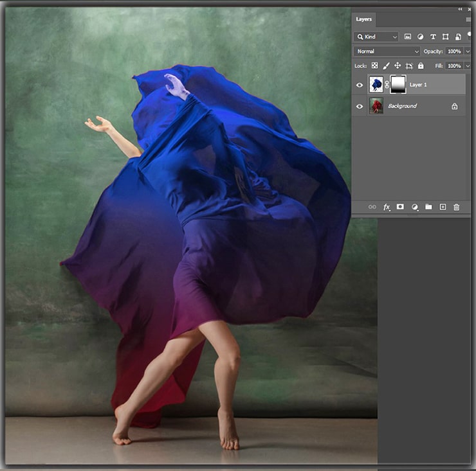Filter layers by adjustment layers icon
This screenshot has width=476, height=471.
click(421, 37)
